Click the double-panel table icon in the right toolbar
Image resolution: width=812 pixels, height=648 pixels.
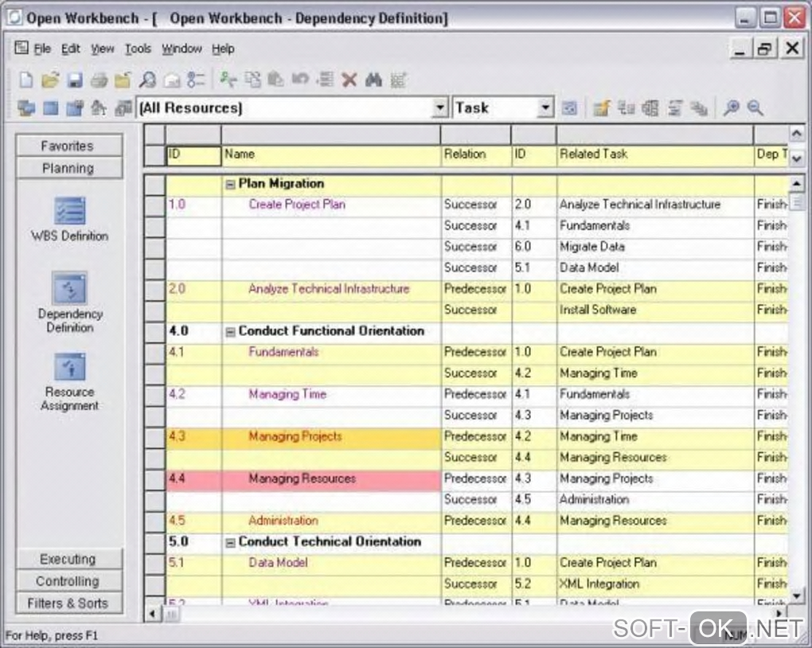coord(650,108)
